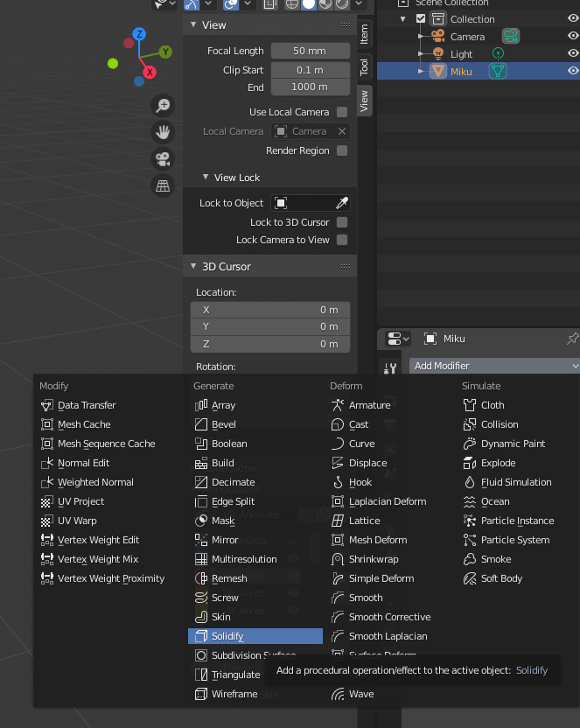The width and height of the screenshot is (580, 728).
Task: Click the green Y axis gizmo ball
Action: pos(165,52)
